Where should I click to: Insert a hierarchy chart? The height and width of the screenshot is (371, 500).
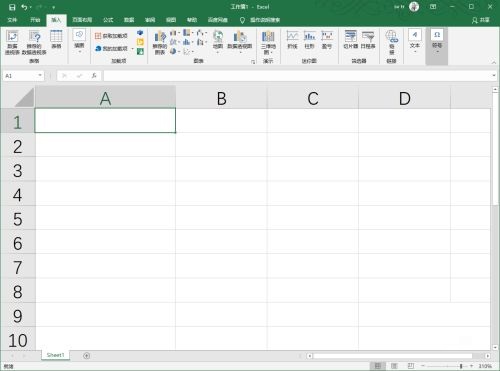[x=188, y=33]
